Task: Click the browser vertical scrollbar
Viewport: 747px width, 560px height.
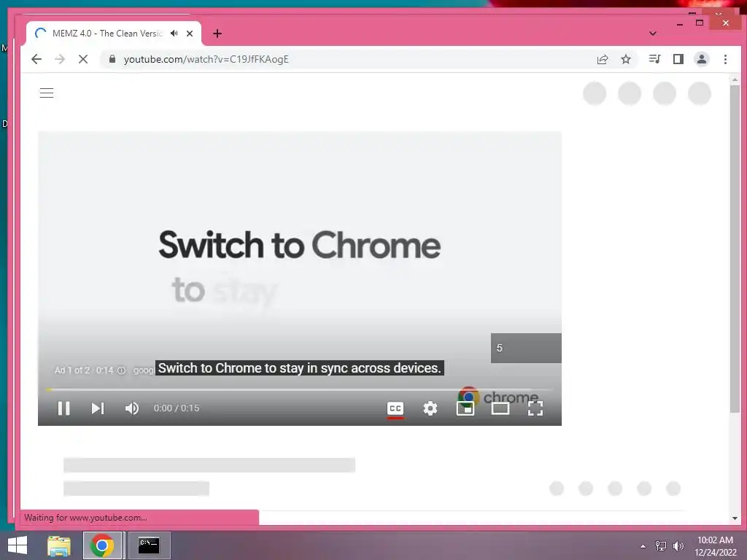Action: click(734, 248)
